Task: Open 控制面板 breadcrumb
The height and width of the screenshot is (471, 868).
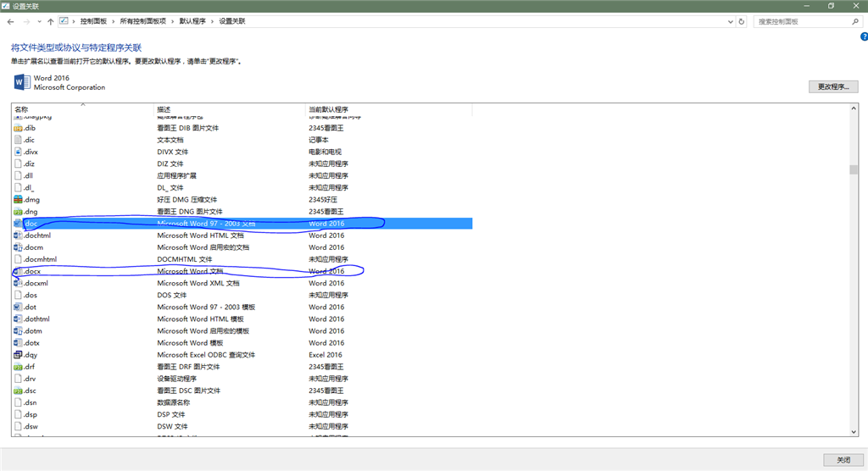Action: pyautogui.click(x=93, y=21)
